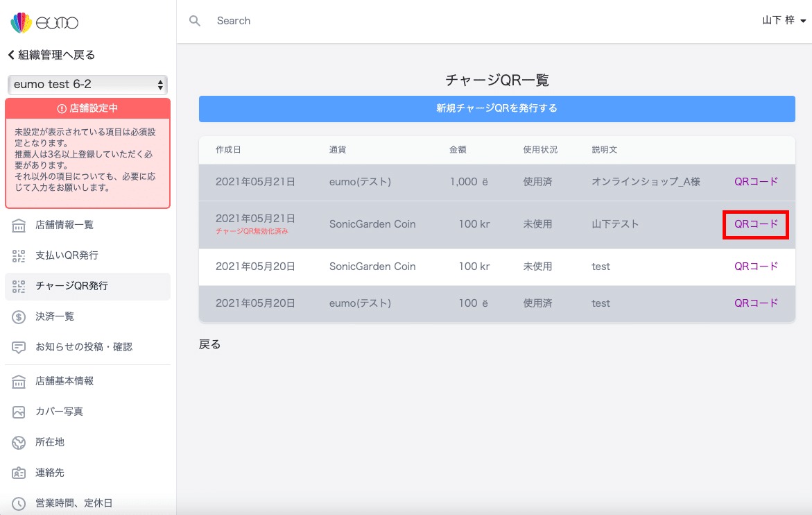This screenshot has width=812, height=515.
Task: Select チャージQR発行 in the sidebar
Action: click(x=87, y=286)
